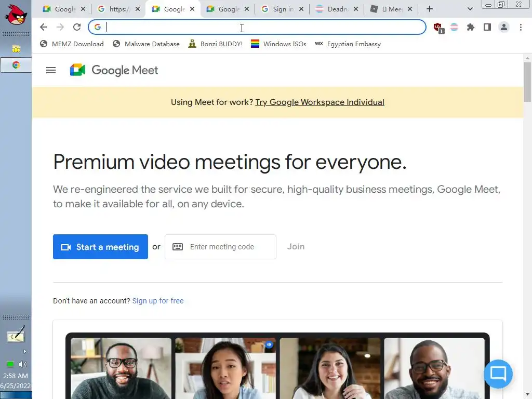Click the striped flag extension icon
Image resolution: width=532 pixels, height=399 pixels.
click(454, 27)
